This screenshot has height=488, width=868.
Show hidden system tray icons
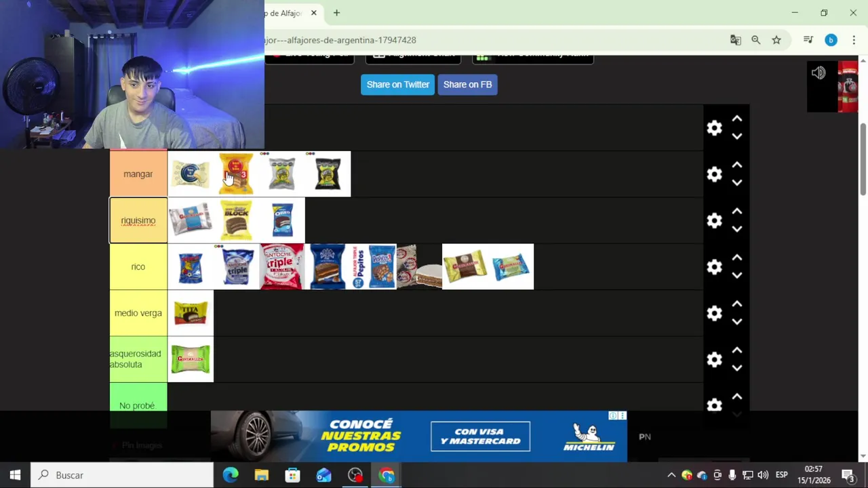[x=671, y=475]
